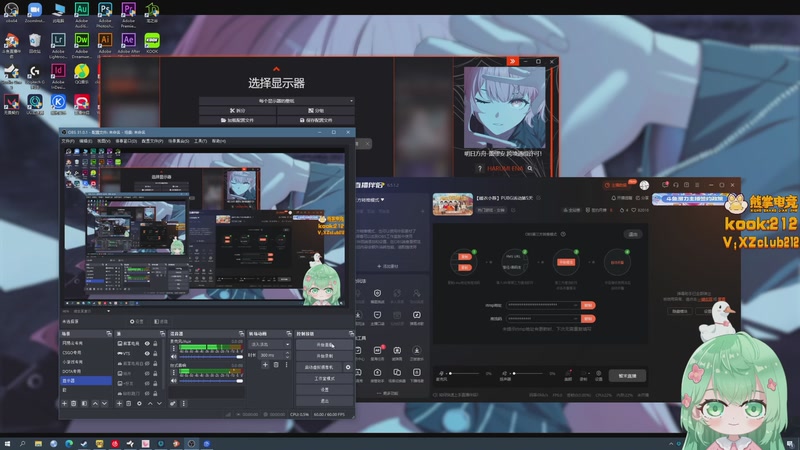Toggle lock on last listed OBS source

coord(155,393)
